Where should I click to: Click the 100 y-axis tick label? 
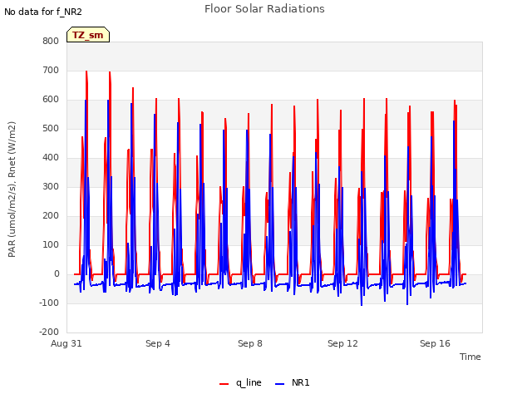point(51,244)
